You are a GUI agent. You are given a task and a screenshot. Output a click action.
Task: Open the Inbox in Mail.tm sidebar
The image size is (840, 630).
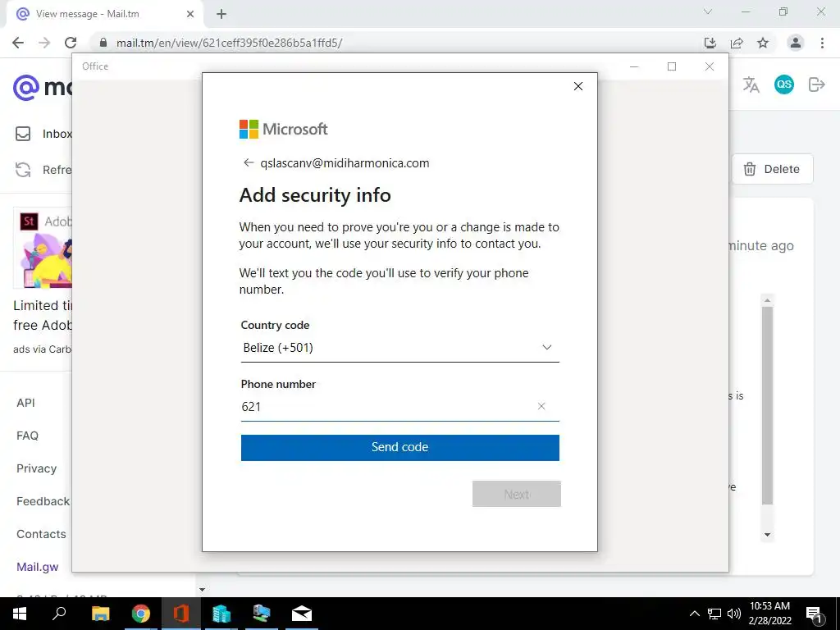(43, 134)
